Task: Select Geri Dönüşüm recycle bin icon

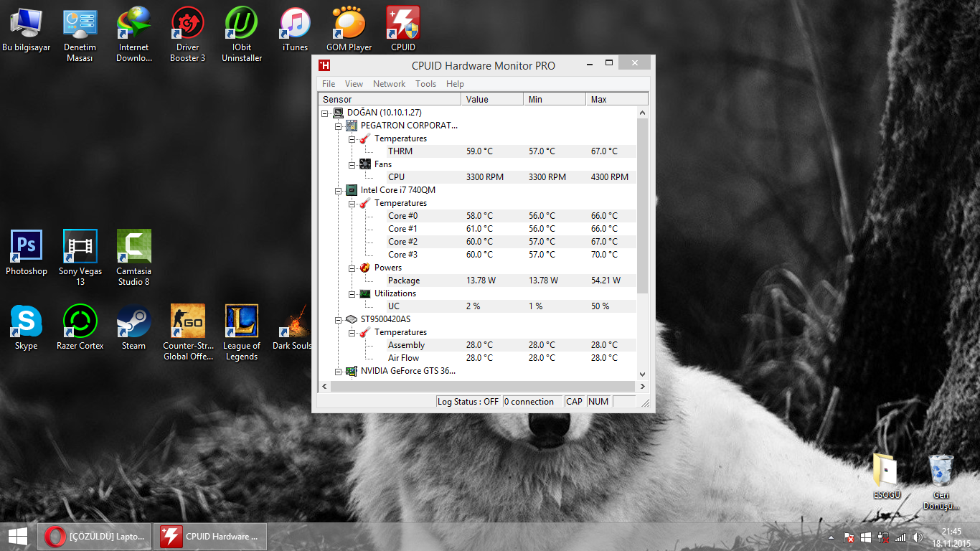Action: (x=941, y=481)
